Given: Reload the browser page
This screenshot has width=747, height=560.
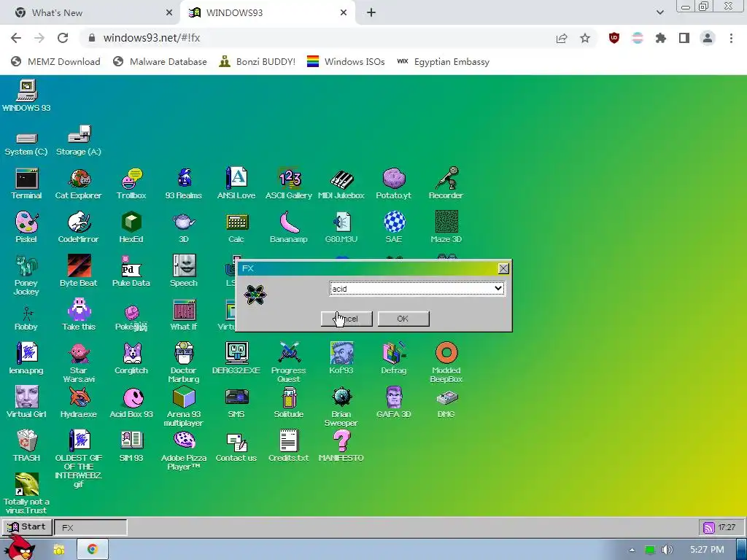Looking at the screenshot, I should [x=63, y=38].
